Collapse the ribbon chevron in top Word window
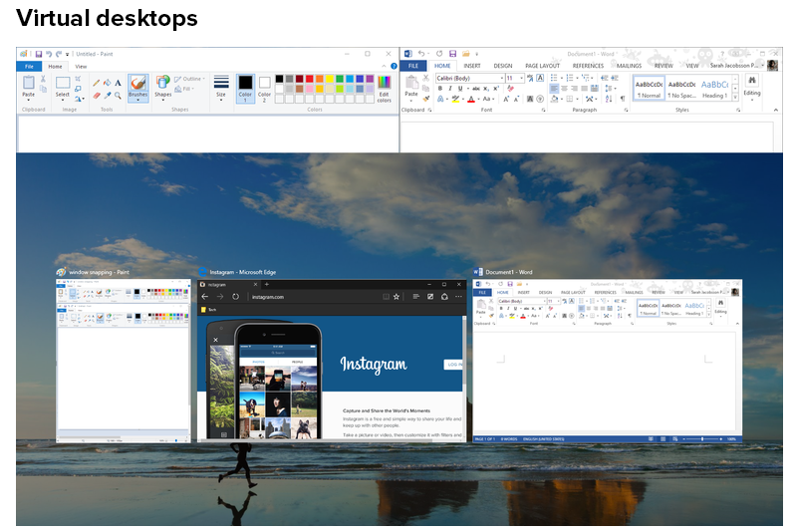The width and height of the screenshot is (796, 532). [x=775, y=110]
